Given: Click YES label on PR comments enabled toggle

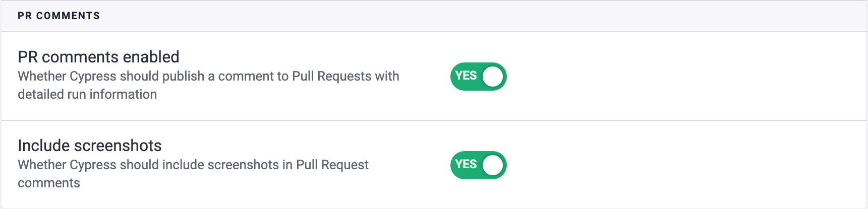Looking at the screenshot, I should click(x=466, y=76).
